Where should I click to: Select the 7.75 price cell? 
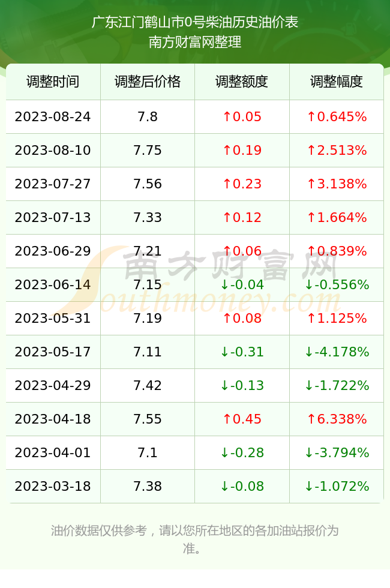click(x=148, y=151)
